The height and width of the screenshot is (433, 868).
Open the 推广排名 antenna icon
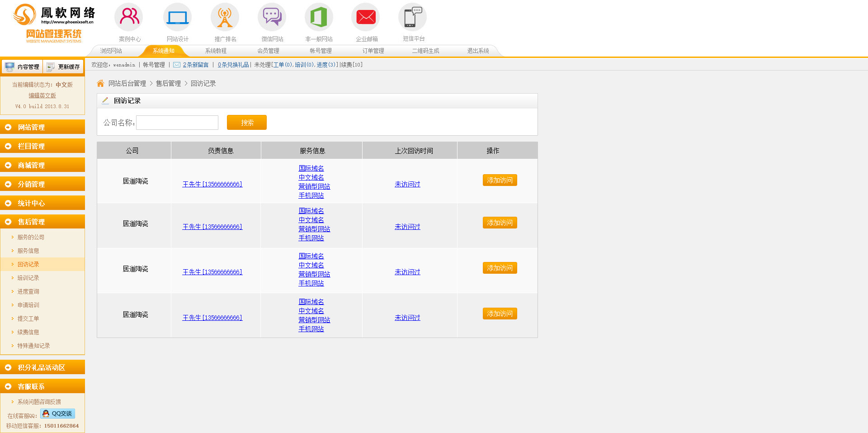coord(225,17)
